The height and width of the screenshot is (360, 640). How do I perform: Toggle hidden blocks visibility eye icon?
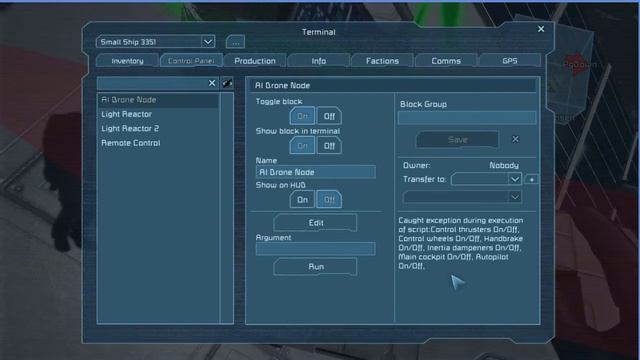pos(227,83)
